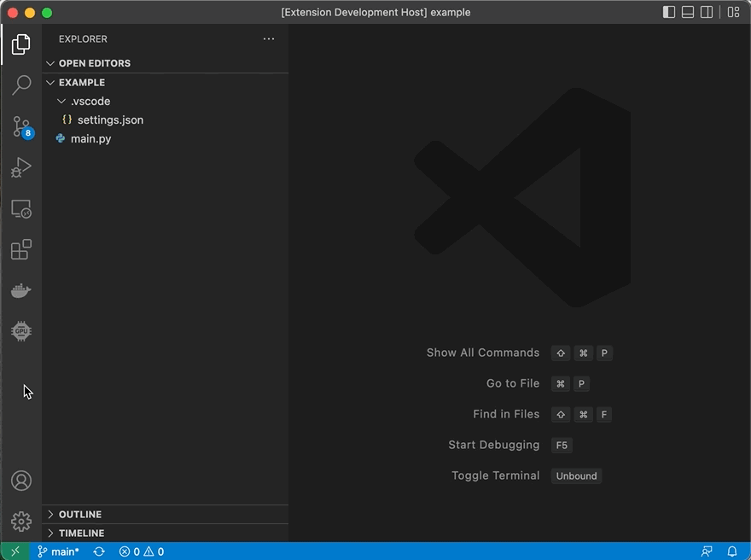Open notifications bell in status bar
The image size is (751, 560).
pos(732,551)
